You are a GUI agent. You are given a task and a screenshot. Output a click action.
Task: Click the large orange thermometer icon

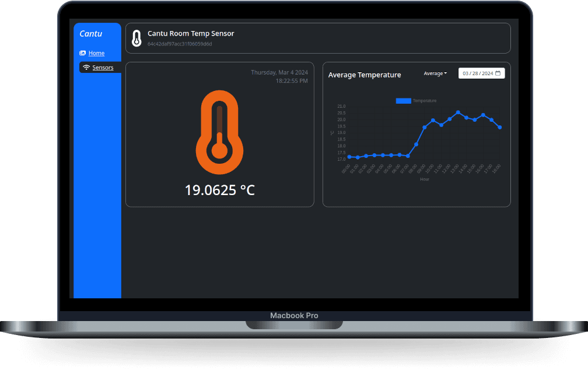pos(219,133)
